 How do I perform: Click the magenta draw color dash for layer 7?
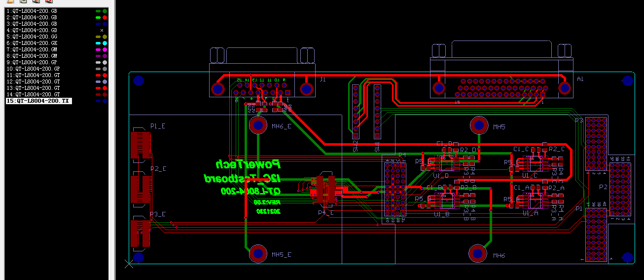(98, 49)
